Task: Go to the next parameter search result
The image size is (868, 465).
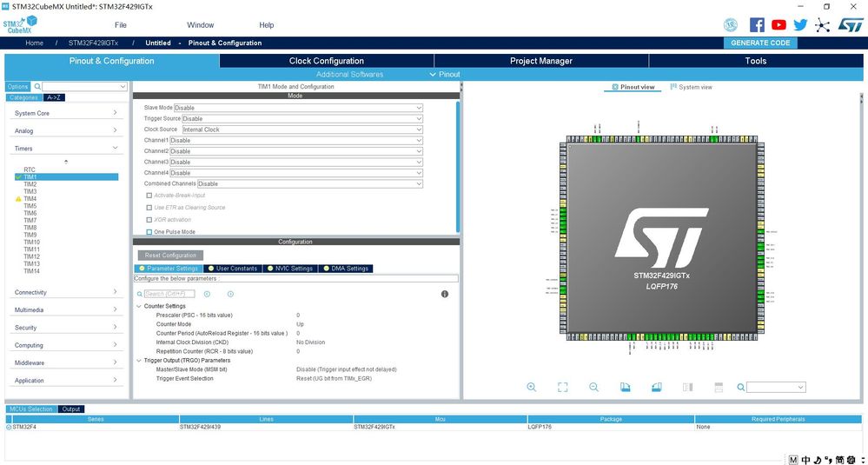Action: pyautogui.click(x=230, y=294)
